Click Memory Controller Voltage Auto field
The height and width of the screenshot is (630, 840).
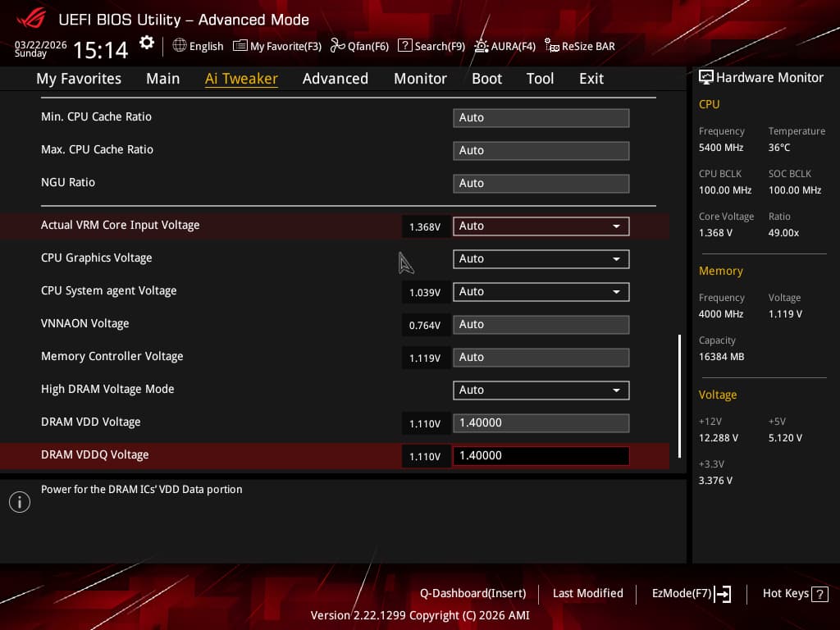point(541,358)
